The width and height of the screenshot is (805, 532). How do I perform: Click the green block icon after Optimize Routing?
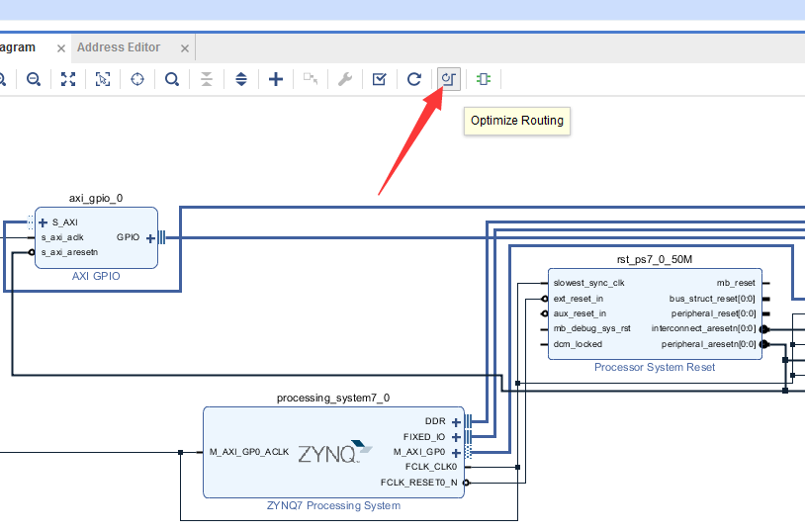pyautogui.click(x=484, y=79)
